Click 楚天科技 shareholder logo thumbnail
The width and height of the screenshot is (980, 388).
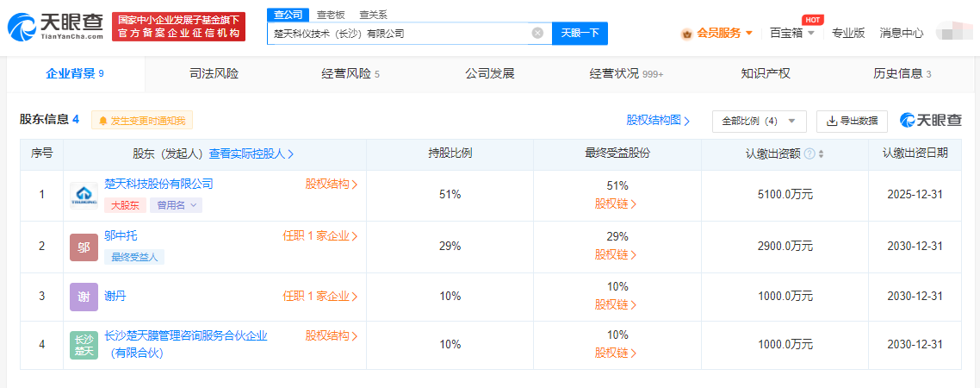point(84,196)
